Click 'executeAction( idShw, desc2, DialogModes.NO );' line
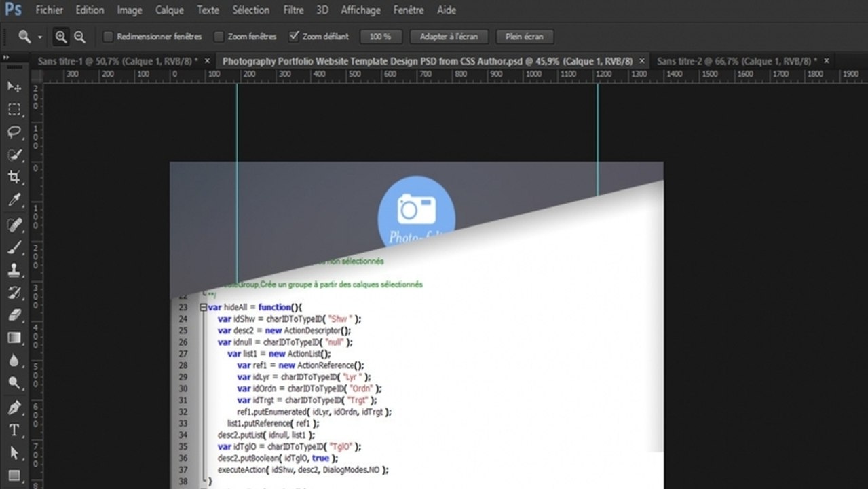The height and width of the screenshot is (489, 868). 303,469
